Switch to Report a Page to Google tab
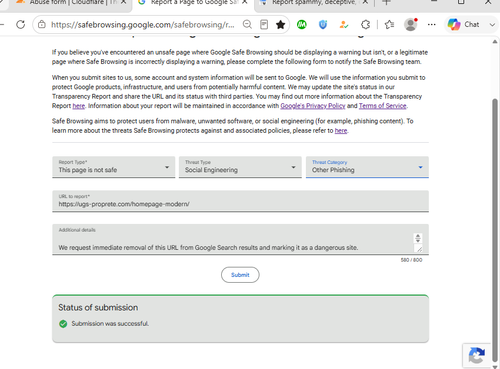 (x=188, y=3)
